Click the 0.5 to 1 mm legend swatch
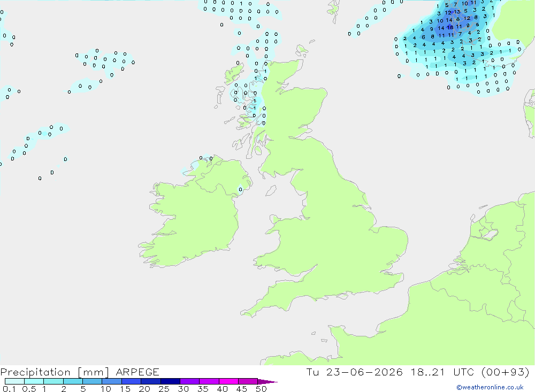 click(x=34, y=381)
